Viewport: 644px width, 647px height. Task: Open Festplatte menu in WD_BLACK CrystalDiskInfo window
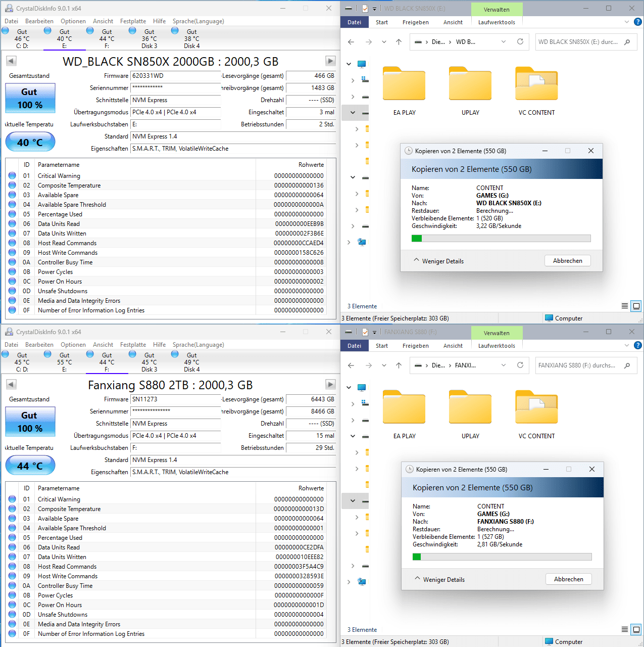point(133,21)
